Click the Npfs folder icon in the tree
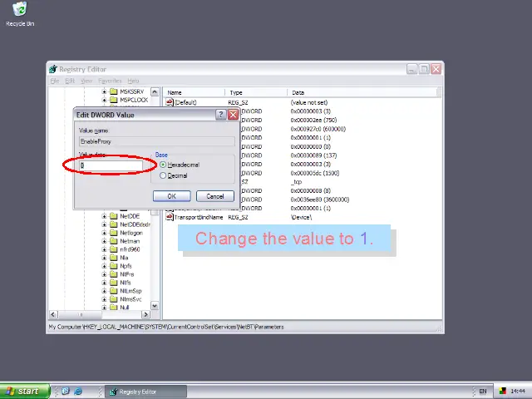Viewport: 532px width, 399px height. click(x=114, y=266)
